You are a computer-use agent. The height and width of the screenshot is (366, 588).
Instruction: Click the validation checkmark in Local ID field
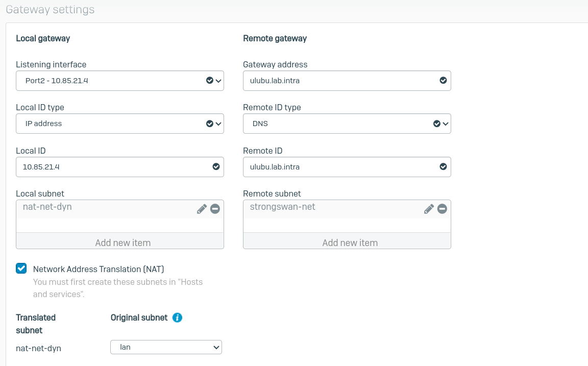point(216,166)
